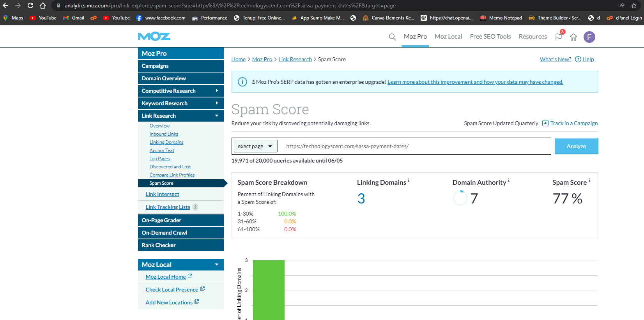Expand the Competitive Research menu
The width and height of the screenshot is (644, 320).
pos(181,91)
